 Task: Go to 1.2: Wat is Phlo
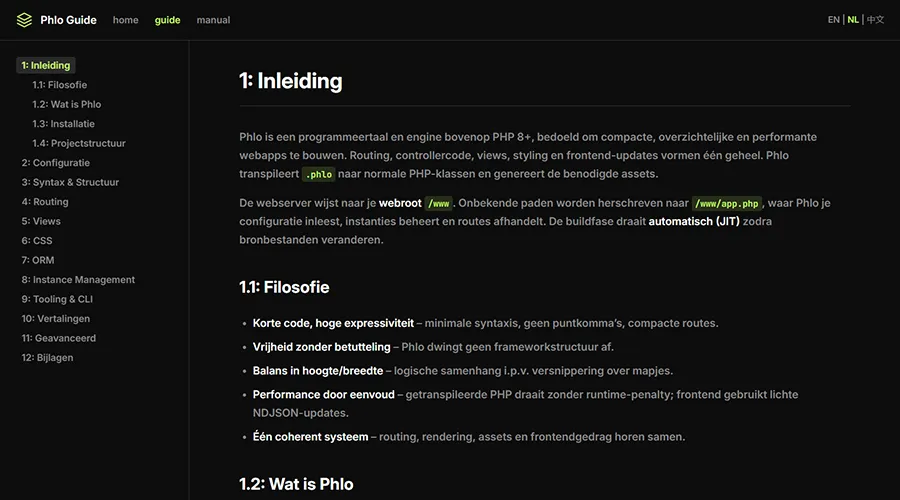tap(66, 104)
